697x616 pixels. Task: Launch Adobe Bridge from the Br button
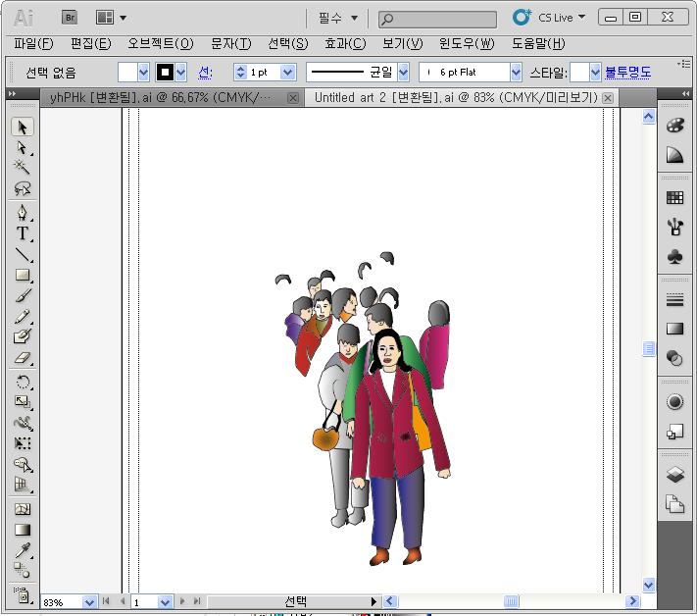click(70, 18)
